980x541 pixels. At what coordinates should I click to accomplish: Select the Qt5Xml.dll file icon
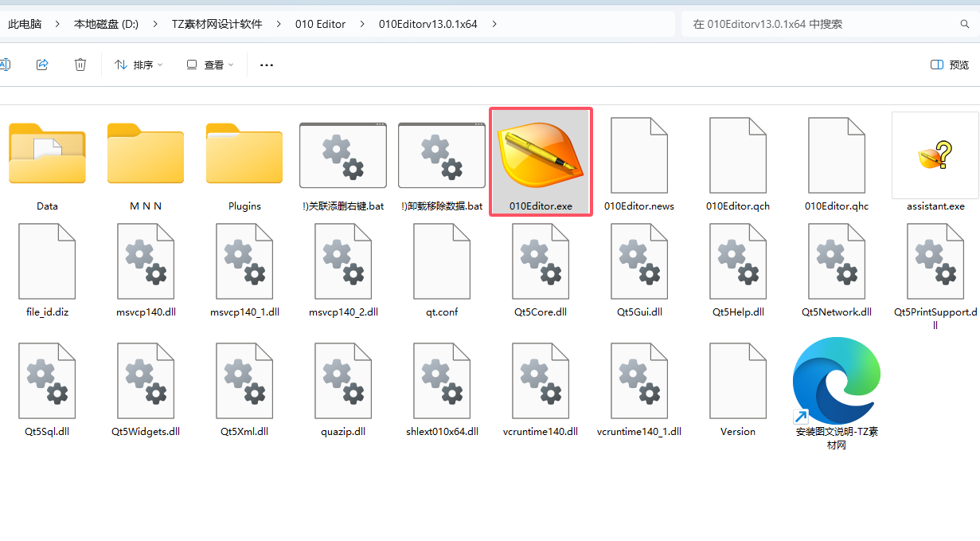coord(244,380)
